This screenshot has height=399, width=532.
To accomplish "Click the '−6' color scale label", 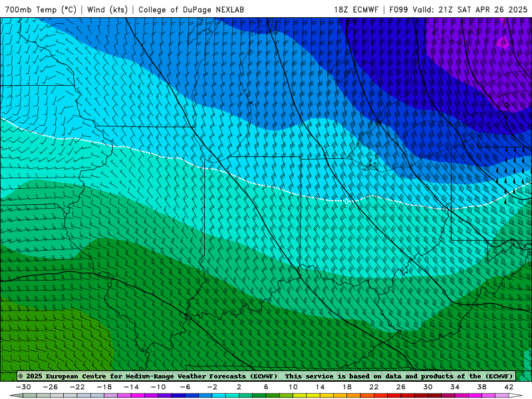I will pos(186,387).
